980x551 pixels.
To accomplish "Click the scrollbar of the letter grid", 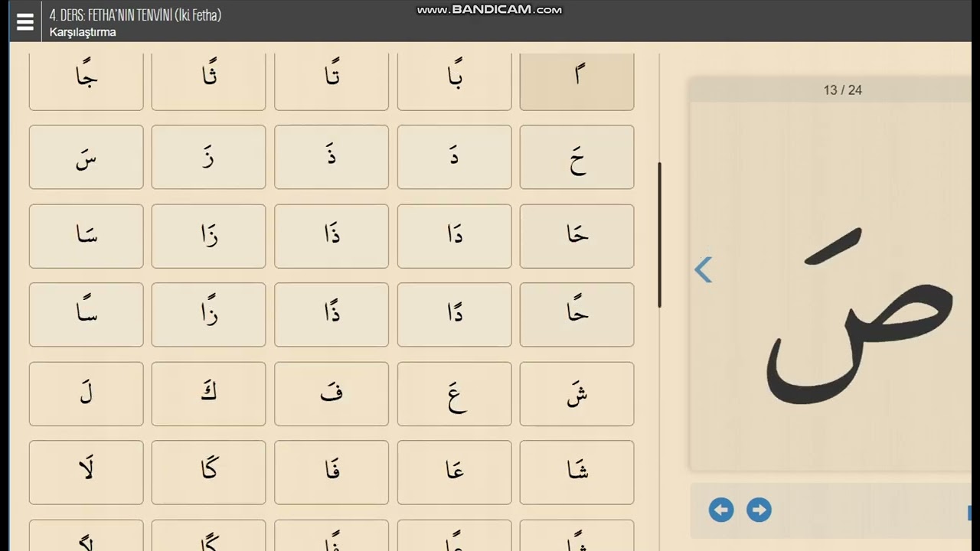I will point(659,235).
